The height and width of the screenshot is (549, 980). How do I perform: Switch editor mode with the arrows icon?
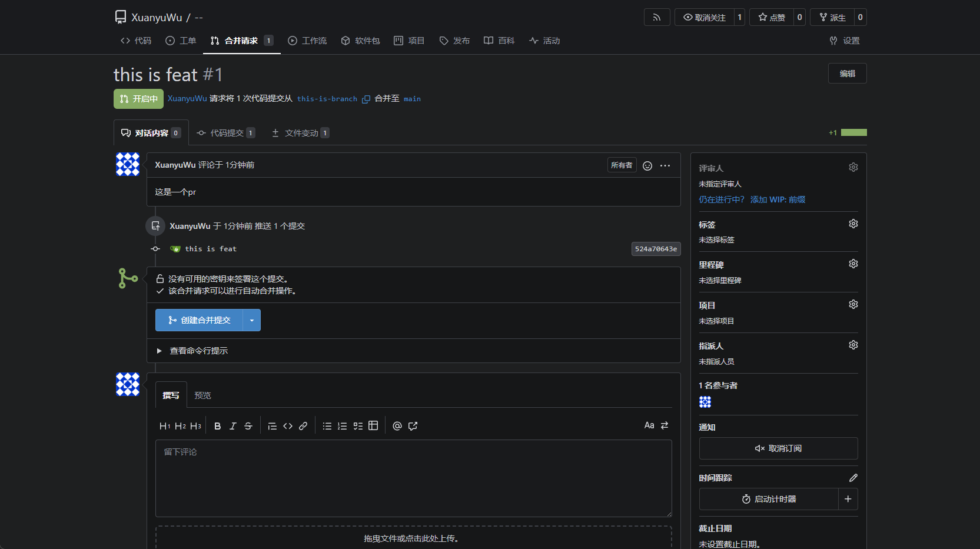[665, 425]
